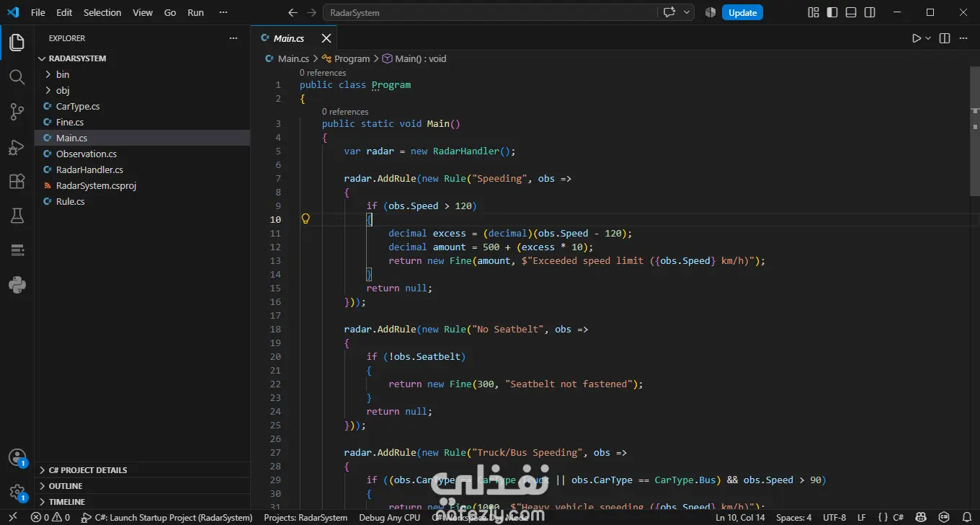The image size is (980, 525).
Task: Open the Edit menu
Action: coord(64,12)
